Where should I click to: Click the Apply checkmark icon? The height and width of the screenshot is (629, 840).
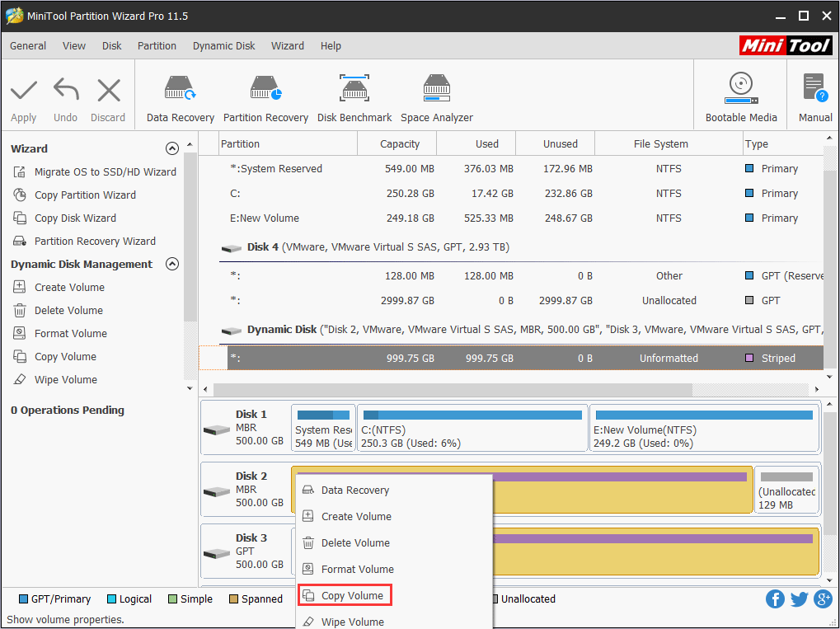click(x=24, y=90)
